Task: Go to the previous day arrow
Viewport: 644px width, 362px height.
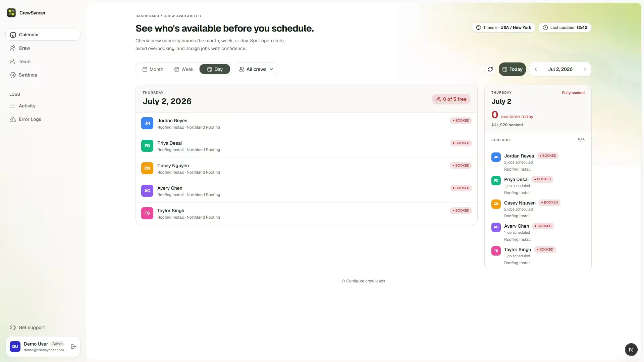Action: (536, 69)
